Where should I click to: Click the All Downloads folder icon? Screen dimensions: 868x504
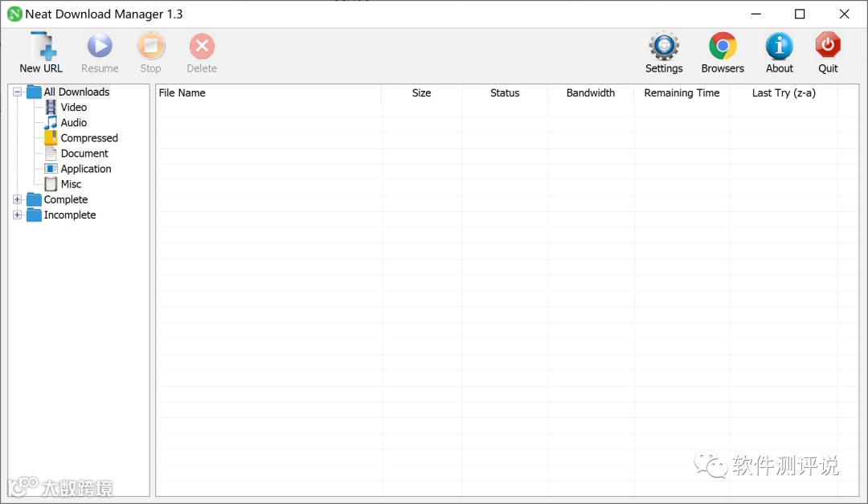pos(35,92)
